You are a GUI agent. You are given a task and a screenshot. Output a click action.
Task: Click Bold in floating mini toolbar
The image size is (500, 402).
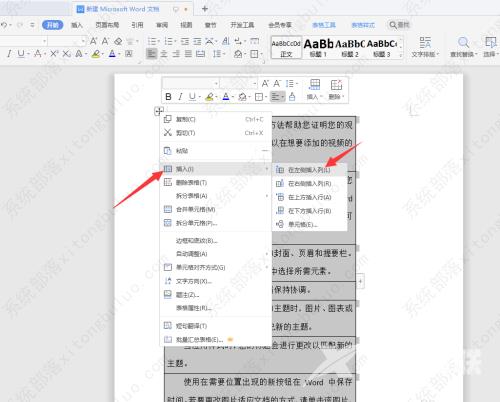[x=168, y=97]
